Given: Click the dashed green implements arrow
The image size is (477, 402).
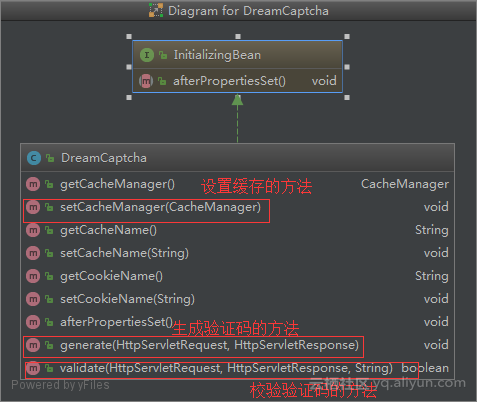Looking at the screenshot, I should coord(237,118).
